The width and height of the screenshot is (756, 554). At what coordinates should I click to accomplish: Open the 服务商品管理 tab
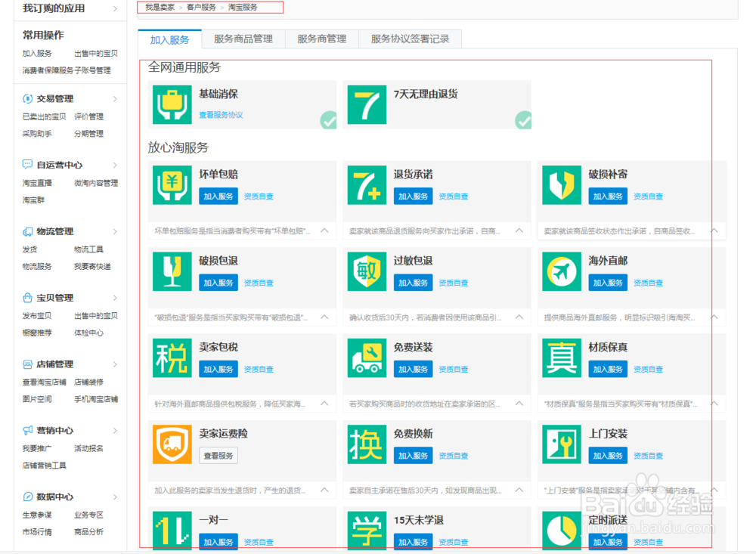tap(243, 39)
